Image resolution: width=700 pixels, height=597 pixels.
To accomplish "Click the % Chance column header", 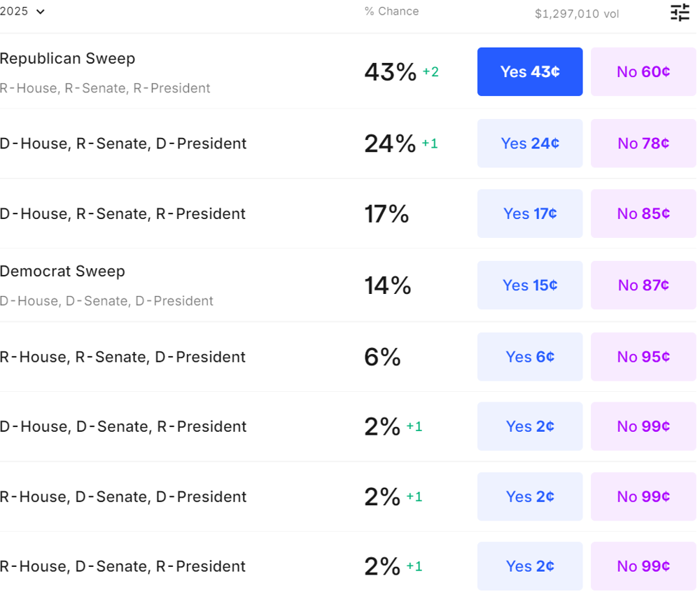I will click(391, 11).
